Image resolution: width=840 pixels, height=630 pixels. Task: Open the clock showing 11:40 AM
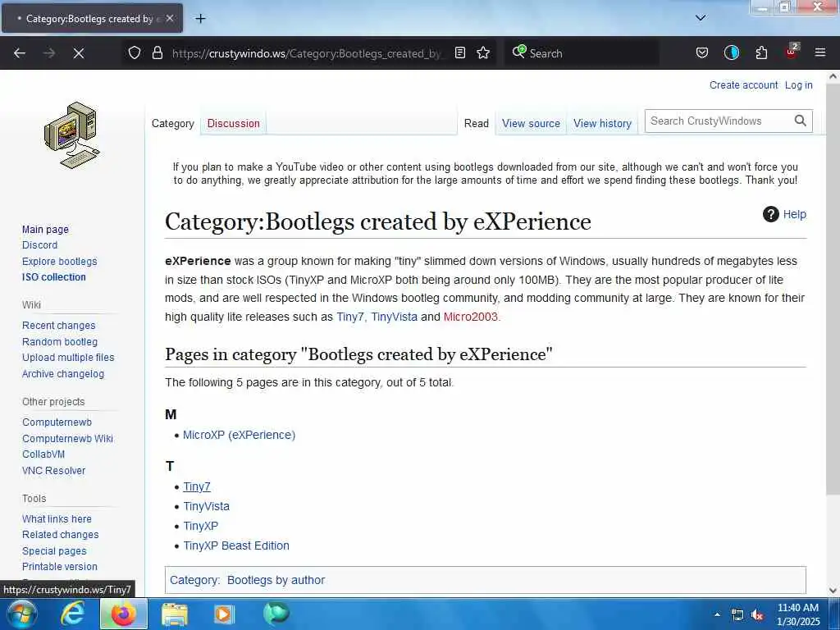point(797,614)
